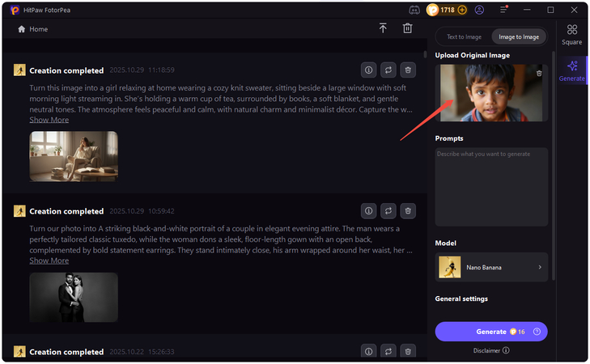Click the Upload Original Image heading

point(472,55)
